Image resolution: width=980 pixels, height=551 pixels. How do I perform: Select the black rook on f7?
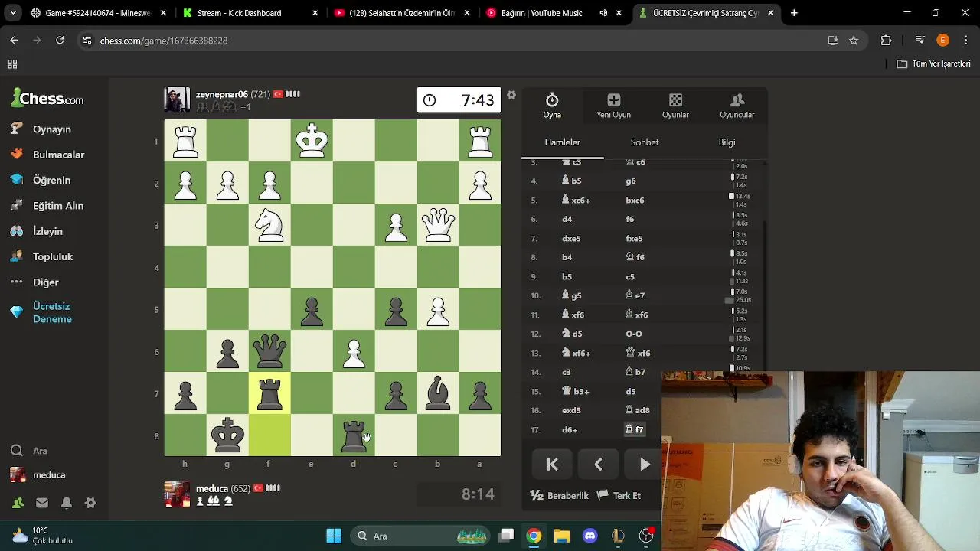click(269, 393)
